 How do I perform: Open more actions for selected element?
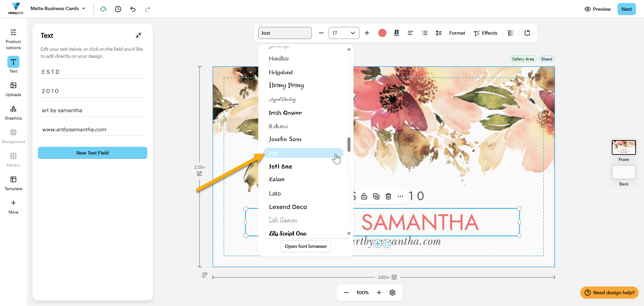400,196
